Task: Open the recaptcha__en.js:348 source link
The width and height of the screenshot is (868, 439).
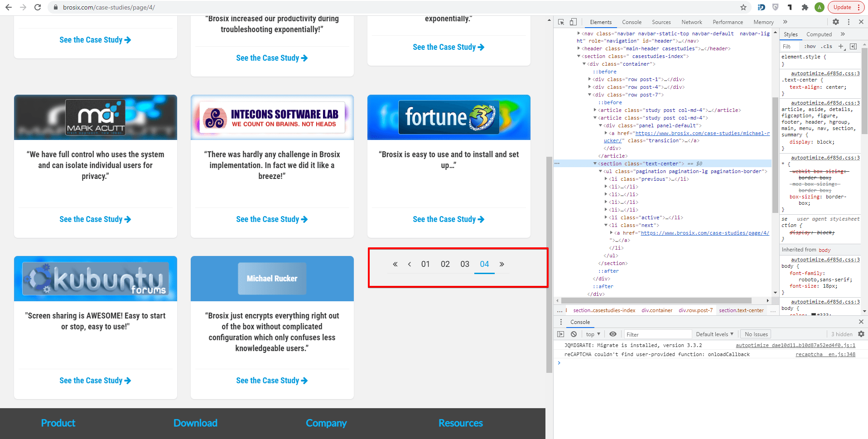Action: (825, 354)
